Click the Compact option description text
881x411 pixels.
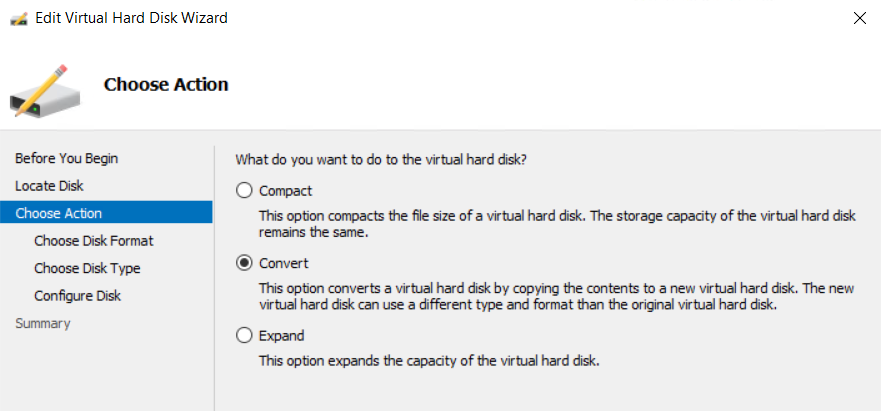[557, 224]
